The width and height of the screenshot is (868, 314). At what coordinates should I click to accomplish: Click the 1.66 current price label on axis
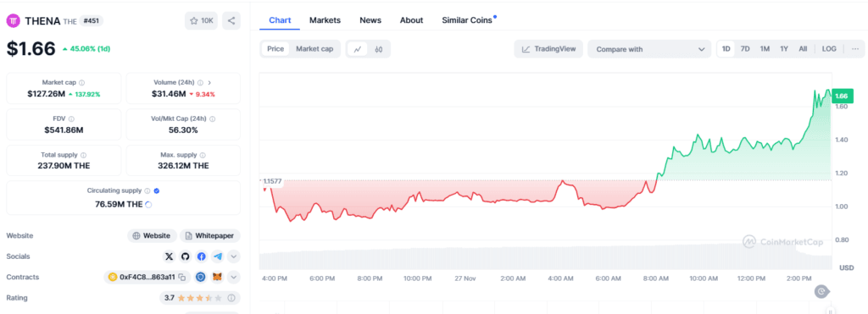coord(842,96)
